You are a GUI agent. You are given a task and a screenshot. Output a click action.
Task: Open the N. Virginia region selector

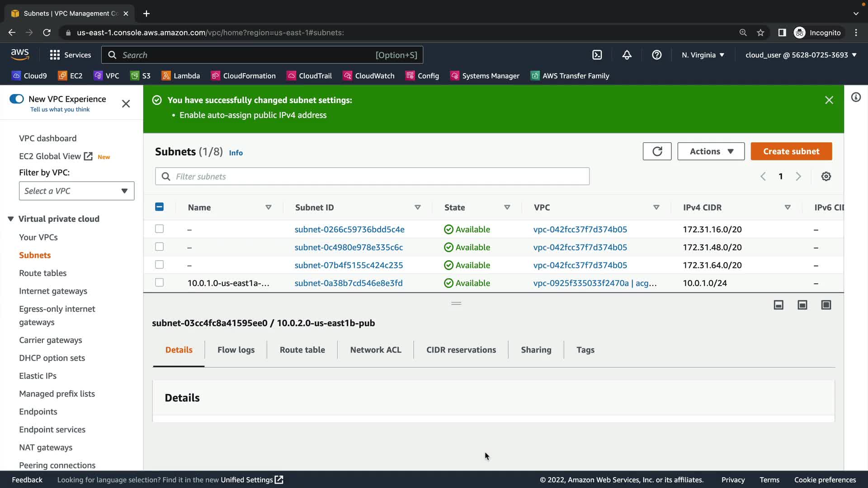[703, 55]
